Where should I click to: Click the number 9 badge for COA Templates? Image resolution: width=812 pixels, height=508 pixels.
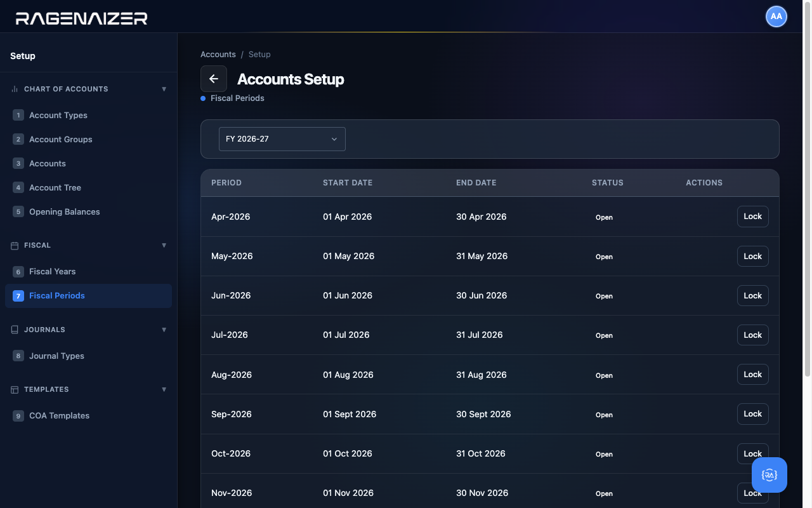(x=18, y=415)
